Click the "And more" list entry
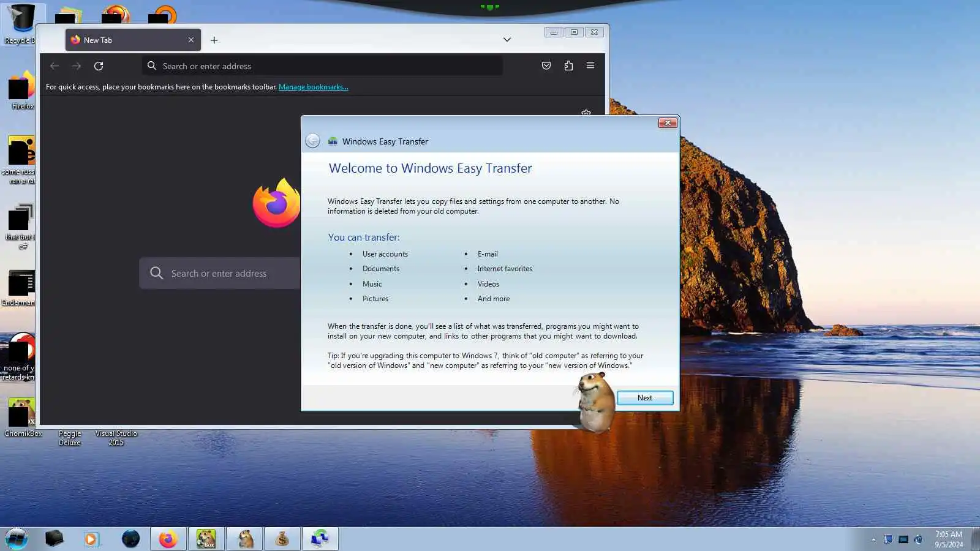The height and width of the screenshot is (551, 980). point(494,299)
